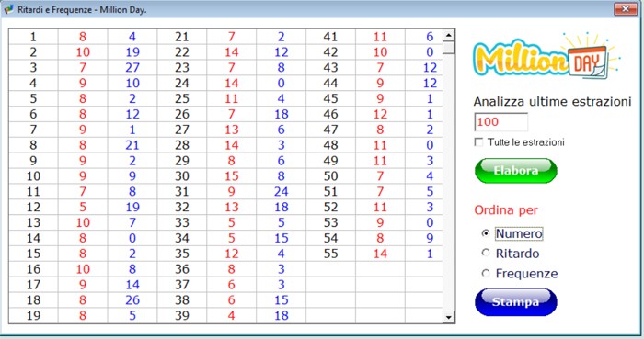Select number cell 39 in the table

[x=182, y=316]
